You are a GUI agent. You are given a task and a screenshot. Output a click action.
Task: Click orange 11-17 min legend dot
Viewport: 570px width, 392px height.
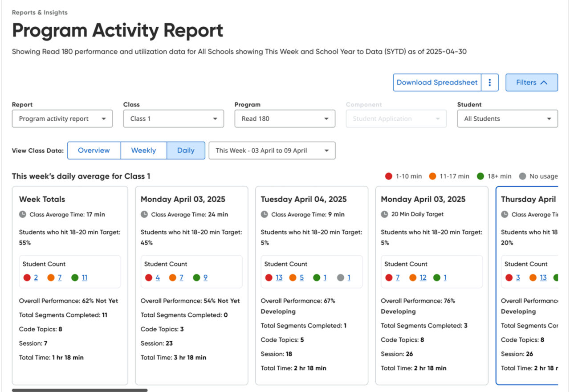pos(432,176)
